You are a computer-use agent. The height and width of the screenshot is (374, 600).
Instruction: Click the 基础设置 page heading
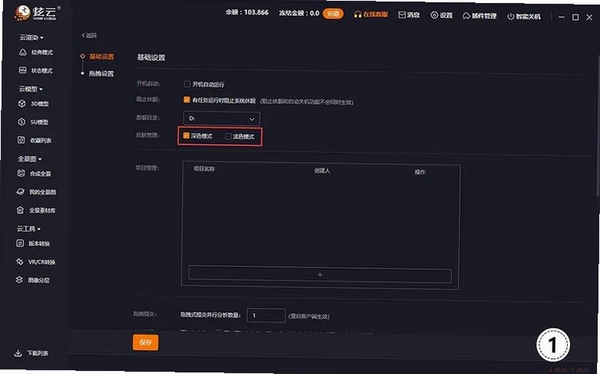click(151, 57)
